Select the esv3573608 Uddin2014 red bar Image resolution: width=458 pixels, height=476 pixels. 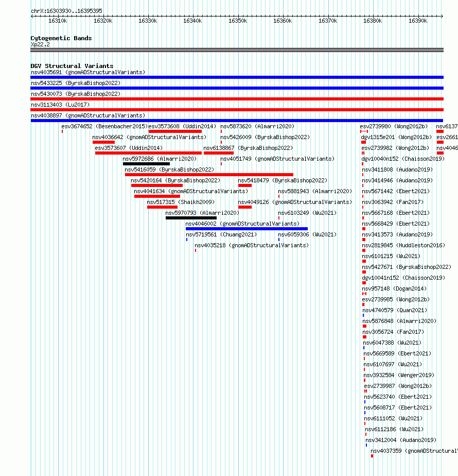click(x=175, y=131)
